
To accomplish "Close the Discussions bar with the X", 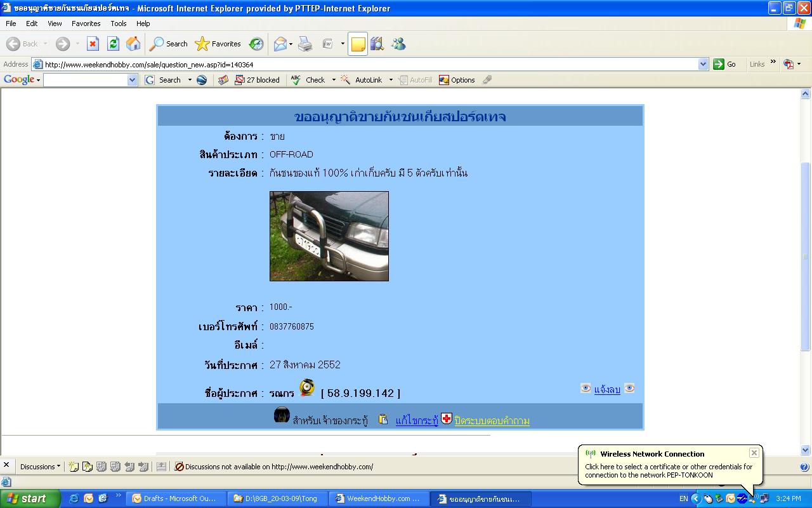I will [x=6, y=465].
